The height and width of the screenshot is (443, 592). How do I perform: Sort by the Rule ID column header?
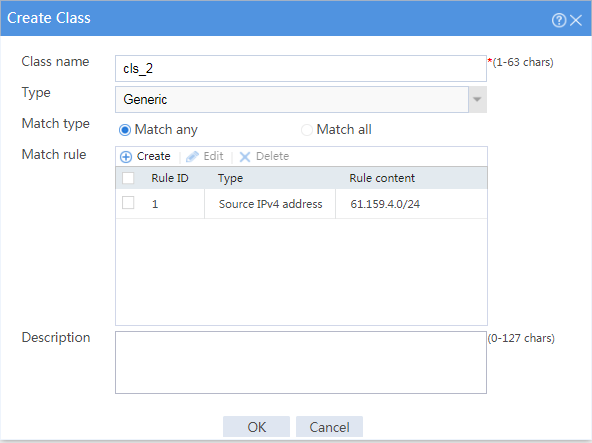170,178
